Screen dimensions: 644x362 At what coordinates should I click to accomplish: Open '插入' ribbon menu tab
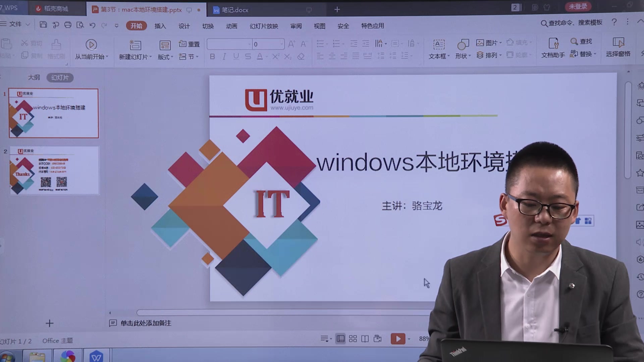[x=160, y=25]
